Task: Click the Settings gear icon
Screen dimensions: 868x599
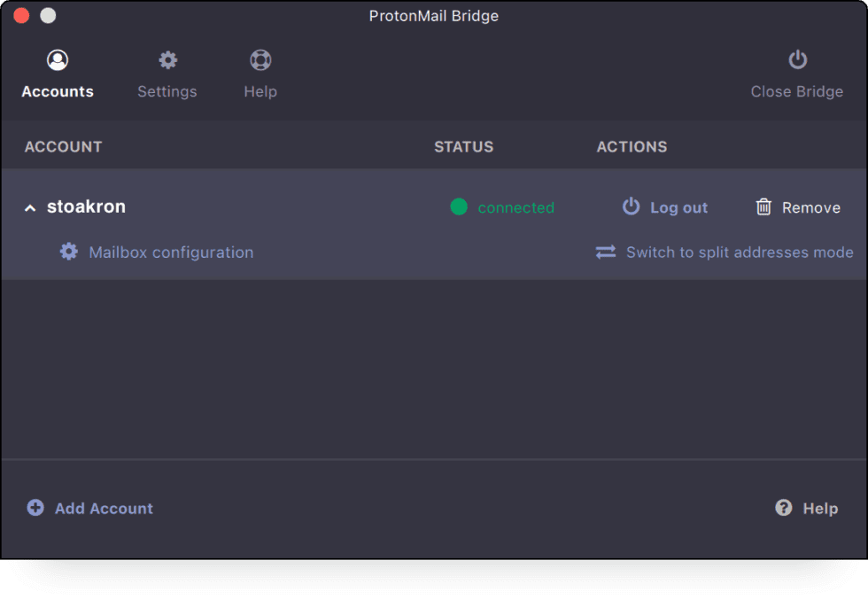Action: [167, 59]
